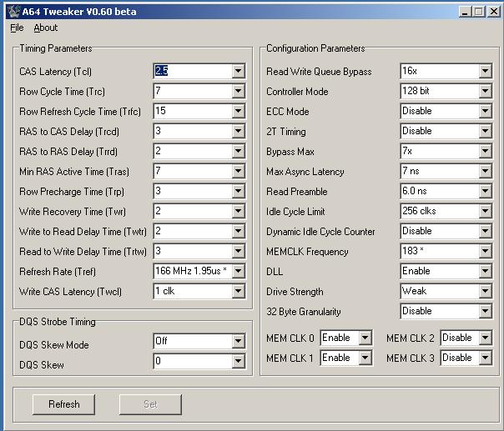Click the greyed-out Set button

[150, 404]
